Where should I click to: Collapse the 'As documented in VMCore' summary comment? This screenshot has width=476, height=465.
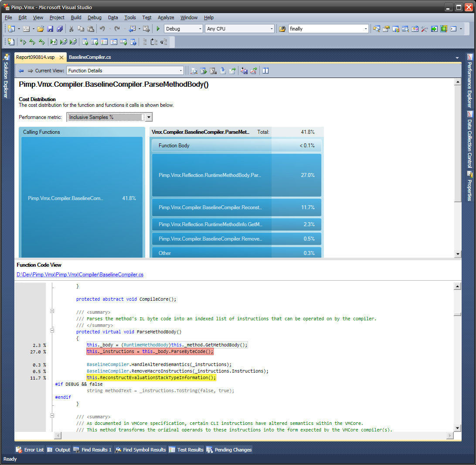click(52, 415)
